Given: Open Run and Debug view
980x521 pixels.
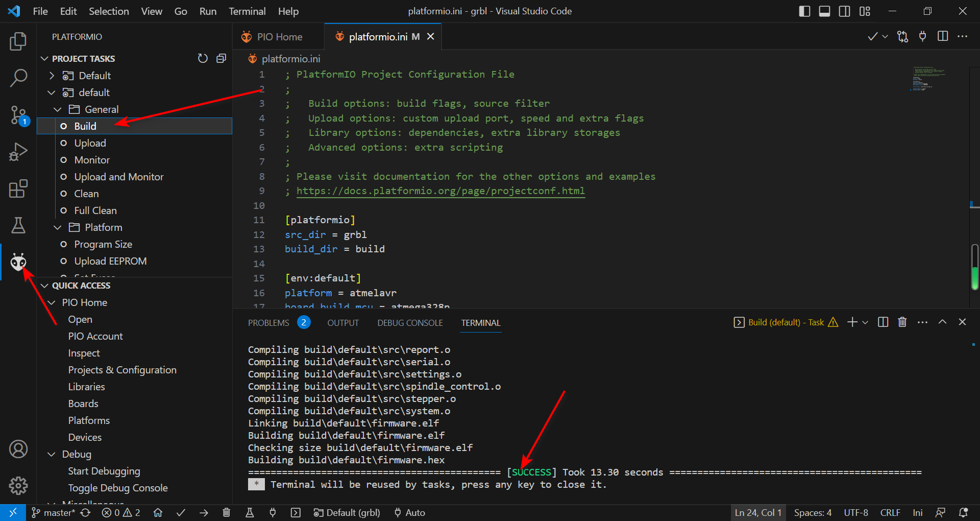Looking at the screenshot, I should coord(18,152).
